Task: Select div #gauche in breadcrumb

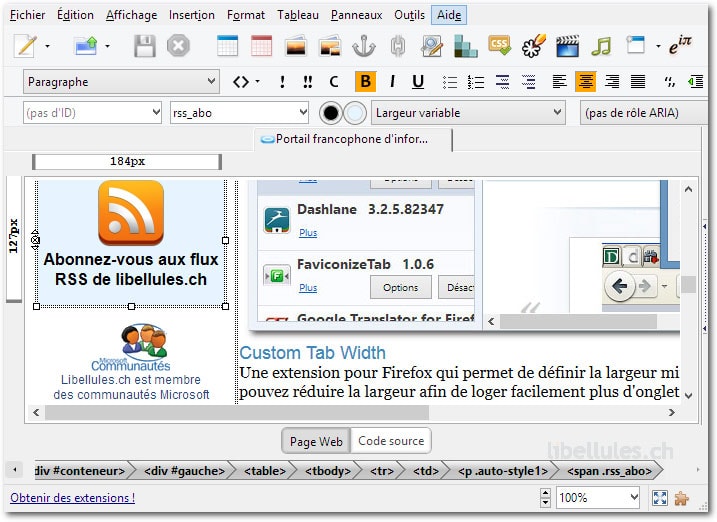Action: [x=184, y=471]
